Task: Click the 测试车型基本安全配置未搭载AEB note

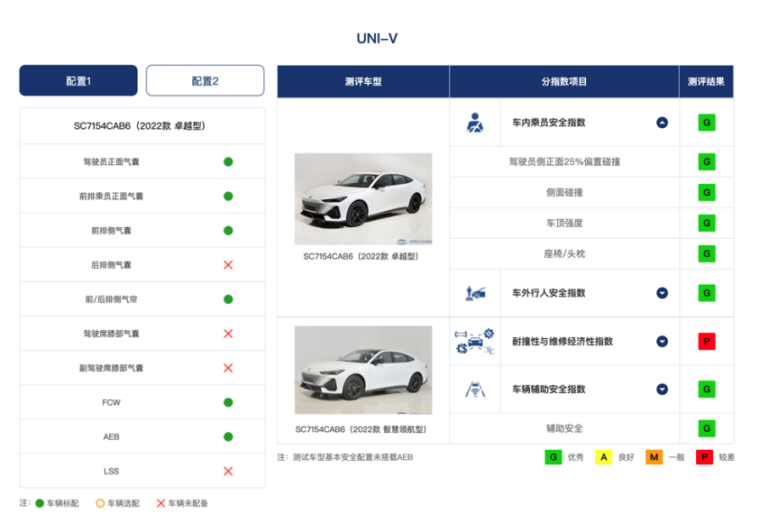Action: pos(345,457)
